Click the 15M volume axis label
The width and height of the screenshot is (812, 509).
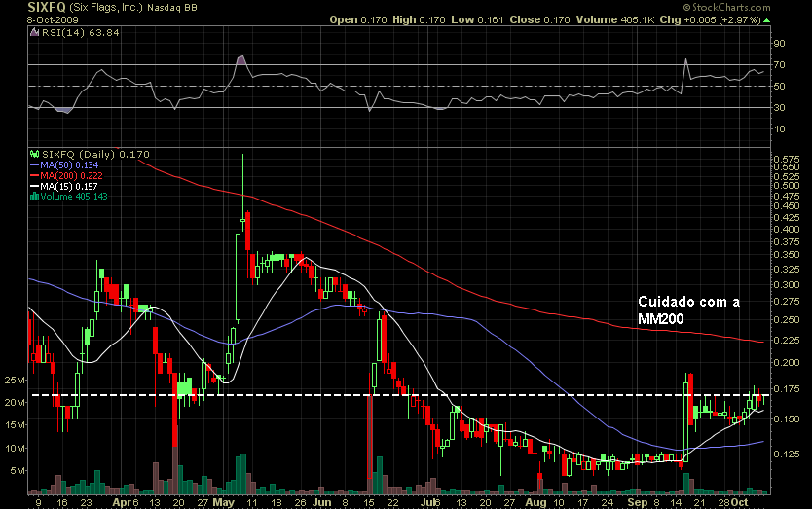coord(15,425)
